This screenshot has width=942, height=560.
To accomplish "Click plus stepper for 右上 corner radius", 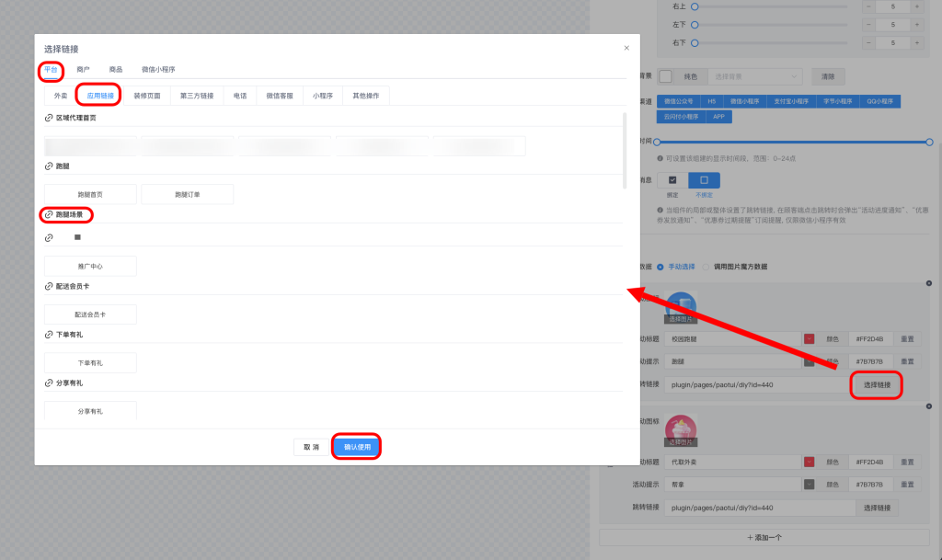I will (916, 6).
